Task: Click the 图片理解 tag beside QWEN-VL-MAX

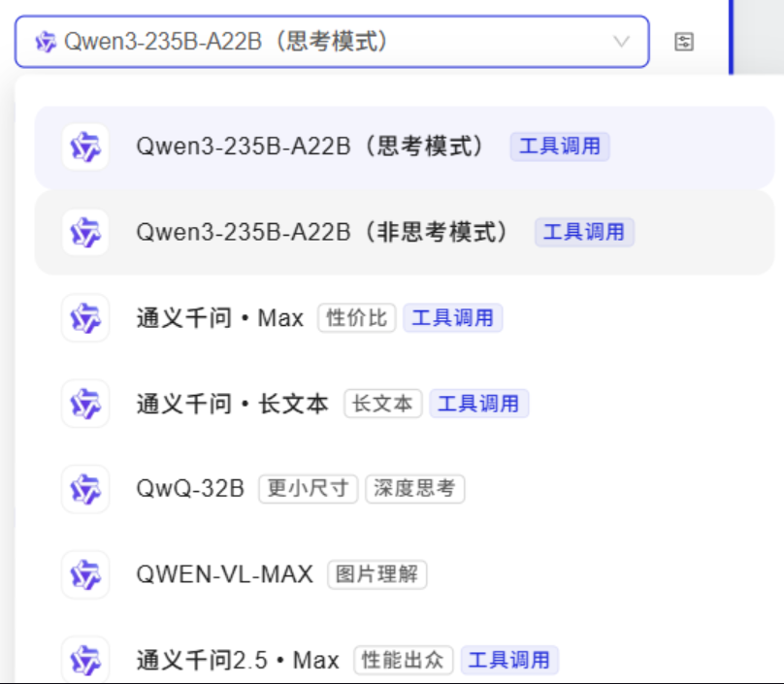Action: coord(376,574)
